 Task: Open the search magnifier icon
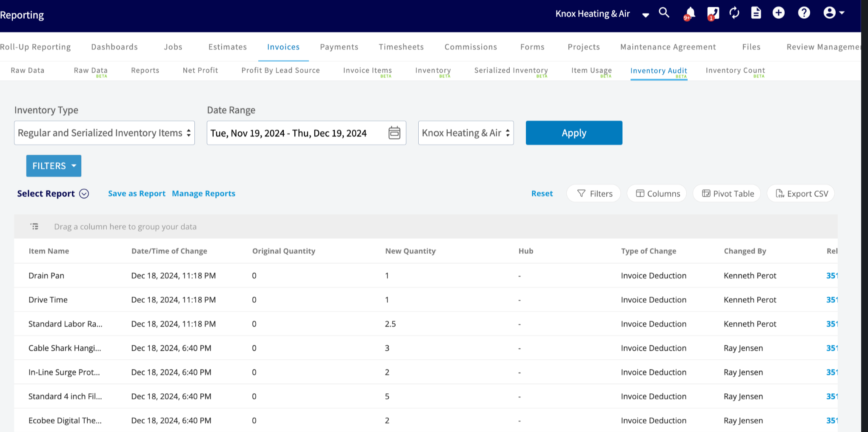pyautogui.click(x=664, y=13)
